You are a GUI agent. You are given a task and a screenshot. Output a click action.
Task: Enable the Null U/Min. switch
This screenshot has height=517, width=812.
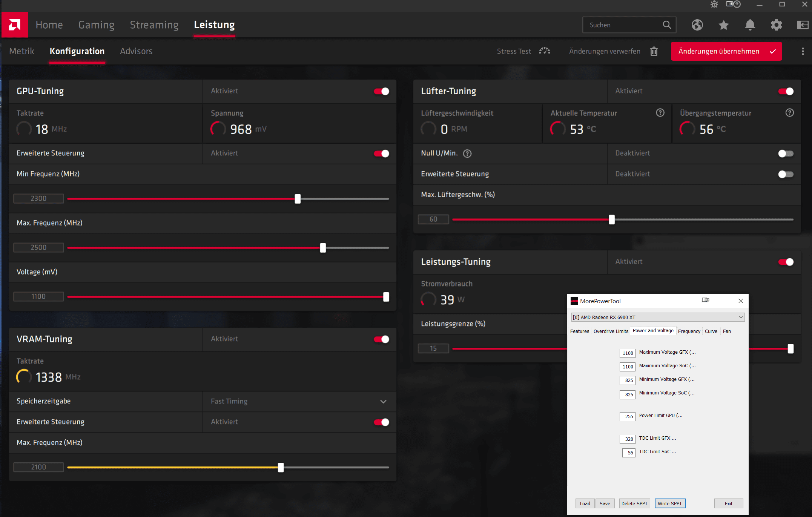click(786, 153)
